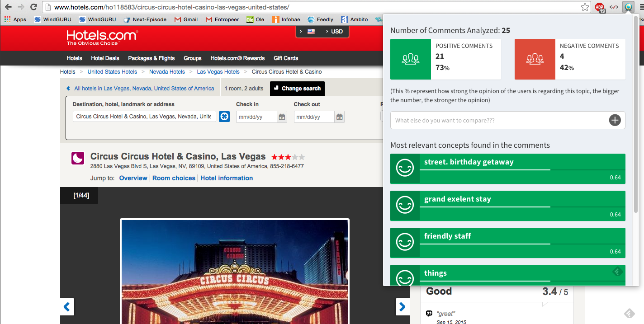
Task: Click the 3.4 / 5 rating score
Action: [x=555, y=292]
